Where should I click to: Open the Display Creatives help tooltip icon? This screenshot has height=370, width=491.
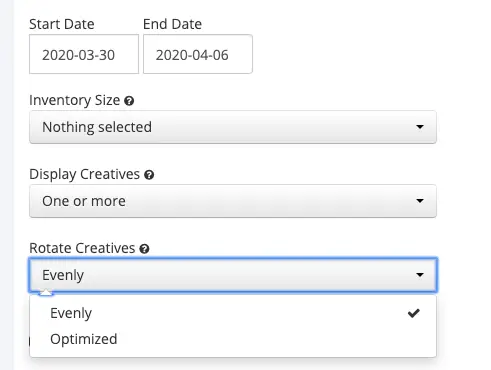click(149, 175)
